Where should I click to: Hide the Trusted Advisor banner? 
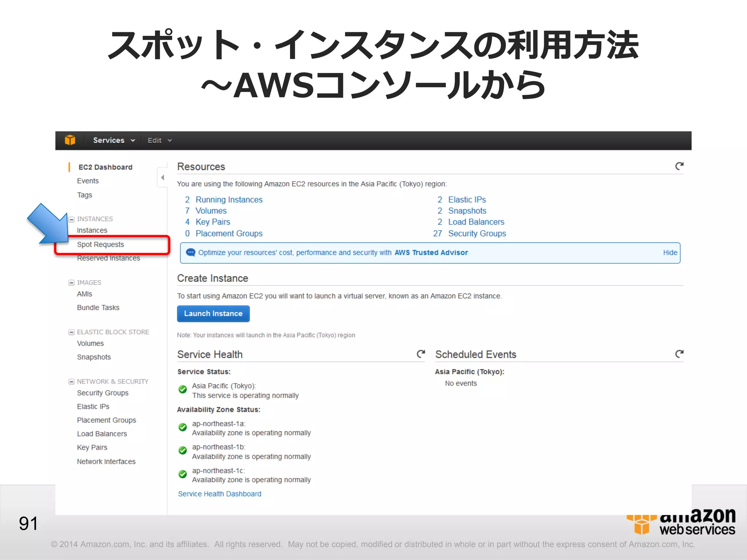[x=670, y=253]
